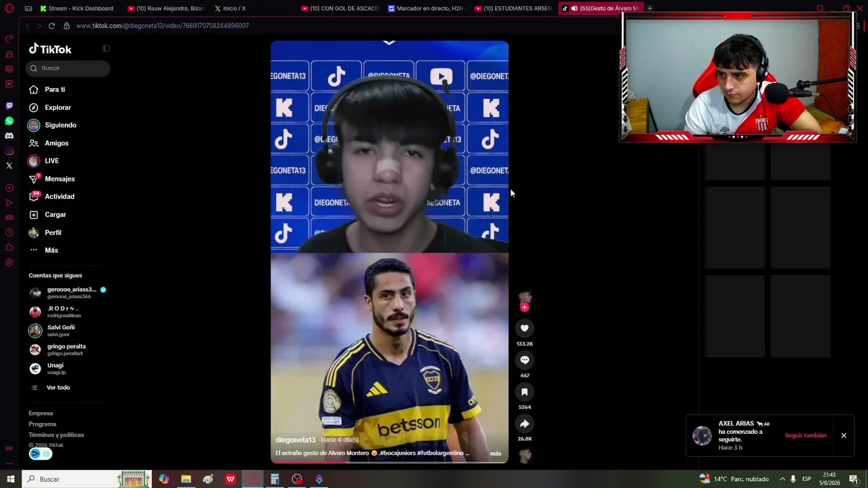Open Calculator from the taskbar
Image resolution: width=868 pixels, height=488 pixels.
[x=275, y=479]
